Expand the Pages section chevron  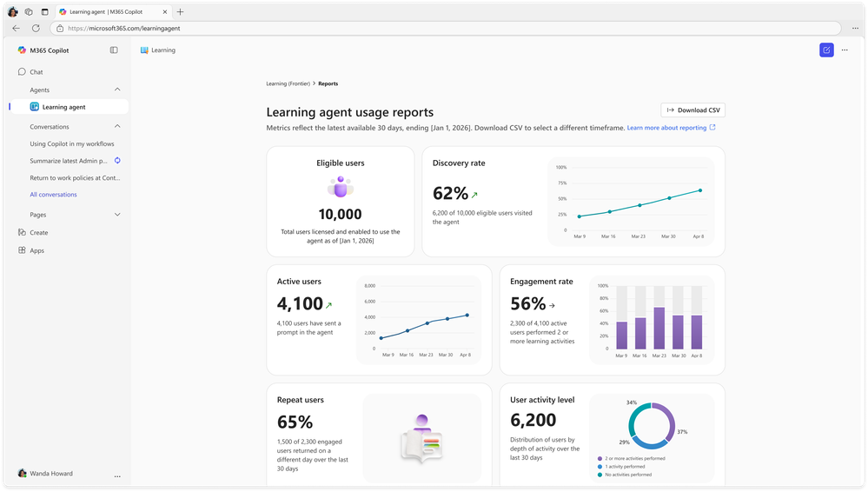117,215
